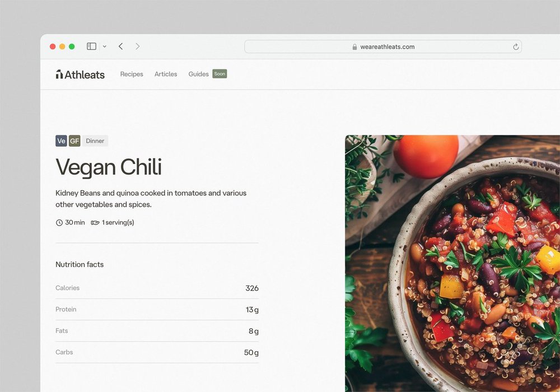Minimize the window with the yellow button

pyautogui.click(x=62, y=46)
